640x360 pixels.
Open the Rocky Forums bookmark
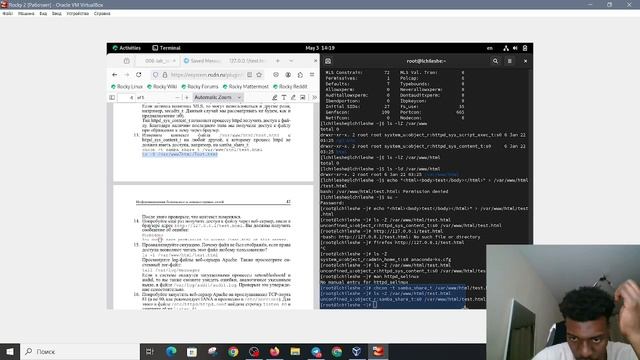coord(200,87)
